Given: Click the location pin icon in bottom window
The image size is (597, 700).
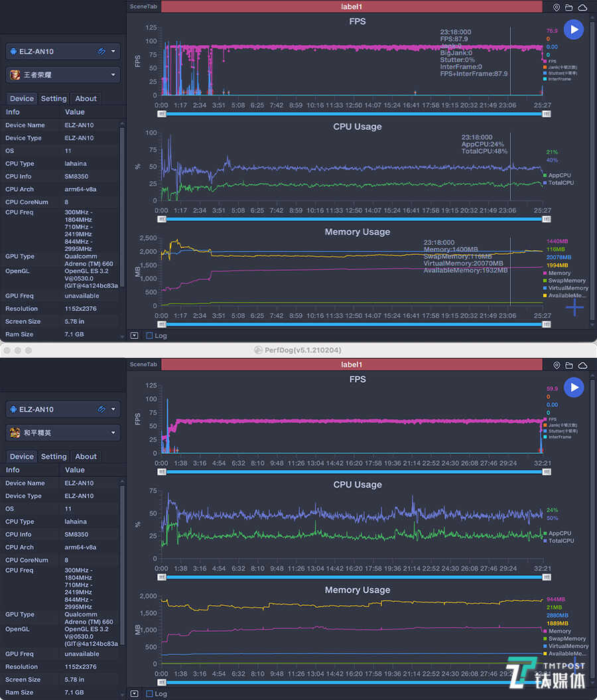Looking at the screenshot, I should [557, 365].
